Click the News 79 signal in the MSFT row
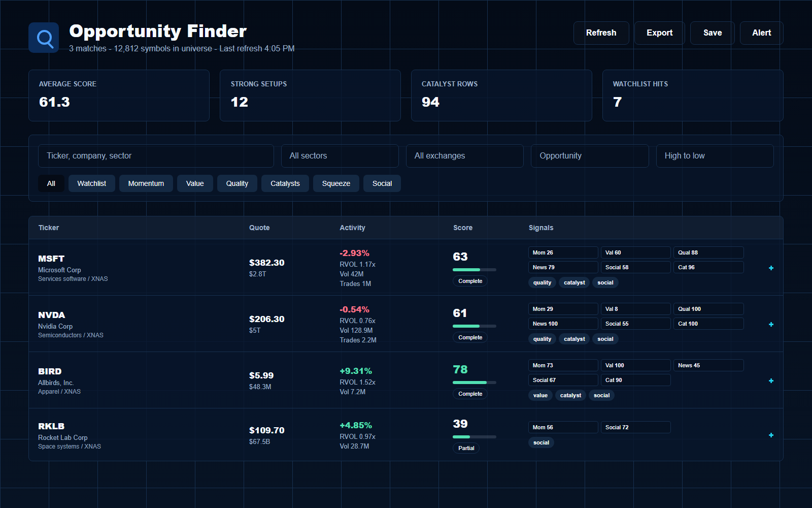The image size is (812, 508). point(563,267)
